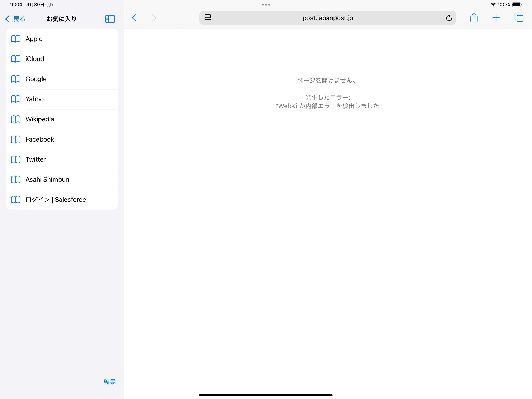The image size is (532, 399).
Task: Click the post.japanpost.jp address field
Action: [x=328, y=18]
